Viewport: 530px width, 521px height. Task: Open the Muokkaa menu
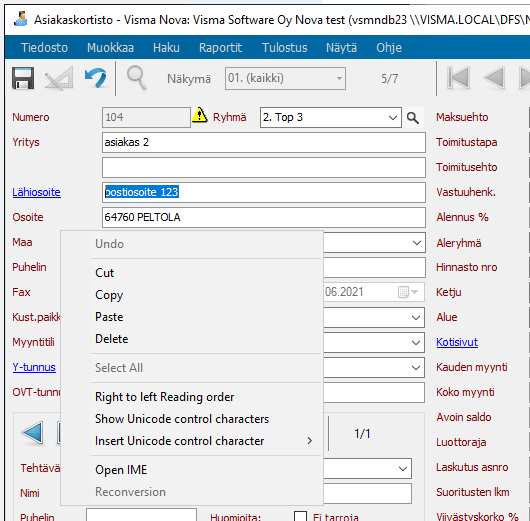click(x=111, y=47)
